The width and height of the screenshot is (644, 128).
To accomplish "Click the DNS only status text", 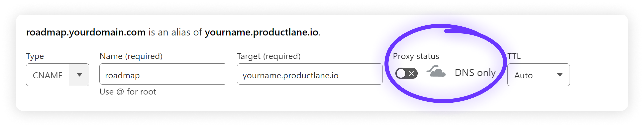I will point(475,73).
